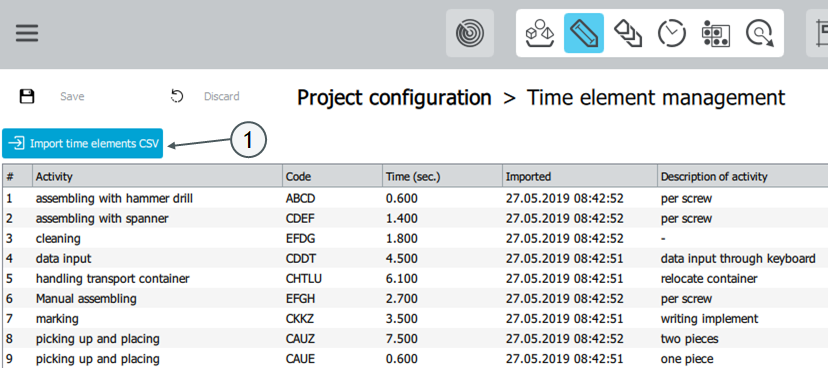The image size is (828, 368).
Task: Click code cell CAUZ
Action: point(300,339)
